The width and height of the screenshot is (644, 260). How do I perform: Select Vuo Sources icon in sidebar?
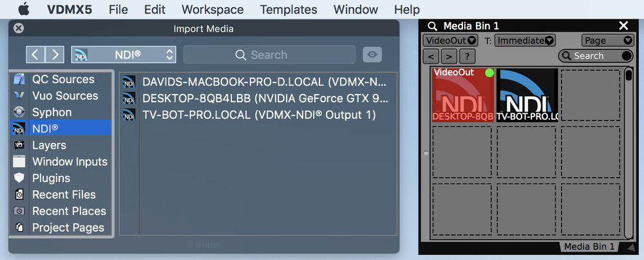[x=19, y=95]
